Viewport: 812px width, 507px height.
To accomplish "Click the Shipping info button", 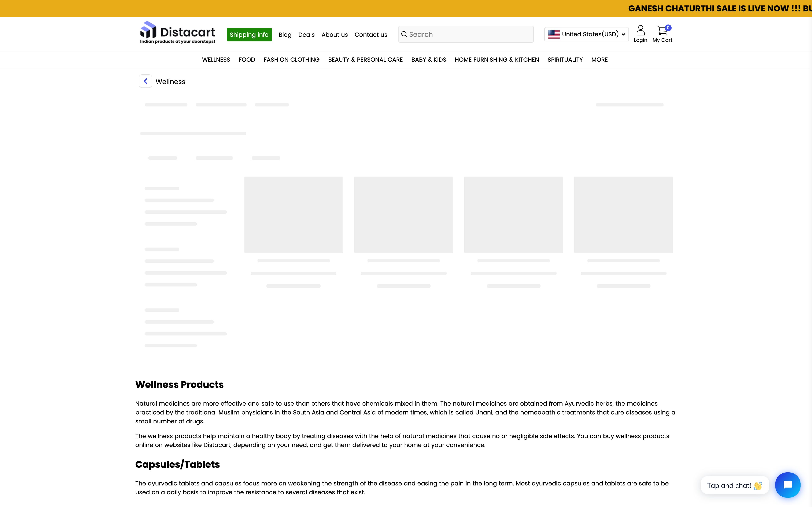I will (x=249, y=34).
